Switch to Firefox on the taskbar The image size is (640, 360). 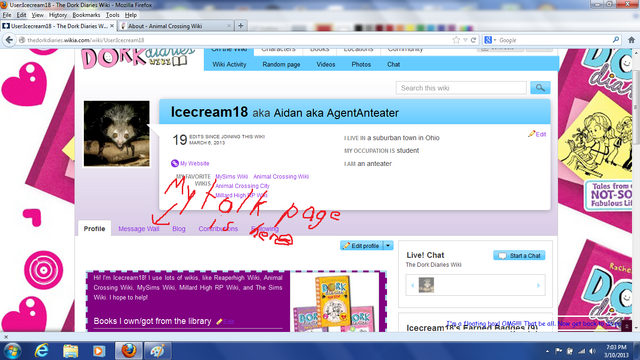pos(128,351)
